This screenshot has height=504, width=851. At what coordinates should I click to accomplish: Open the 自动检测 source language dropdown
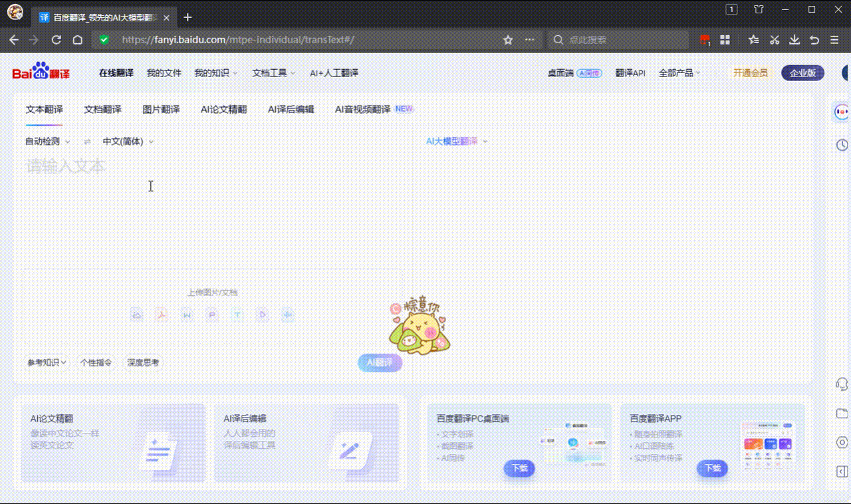click(47, 142)
